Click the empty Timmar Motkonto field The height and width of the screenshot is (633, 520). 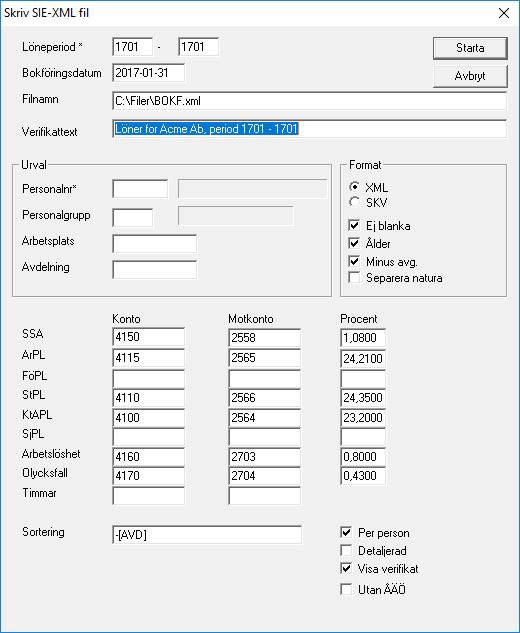click(x=264, y=496)
